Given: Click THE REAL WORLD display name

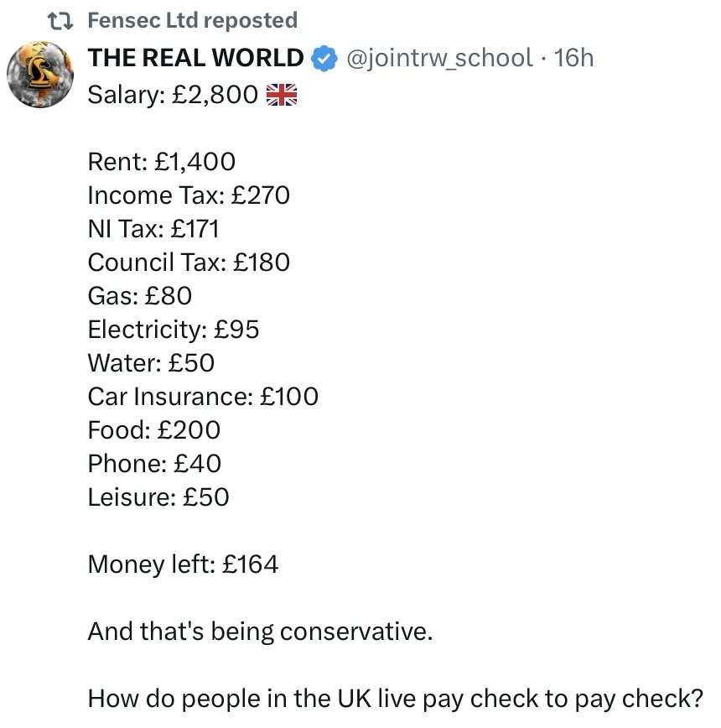Looking at the screenshot, I should pyautogui.click(x=196, y=58).
